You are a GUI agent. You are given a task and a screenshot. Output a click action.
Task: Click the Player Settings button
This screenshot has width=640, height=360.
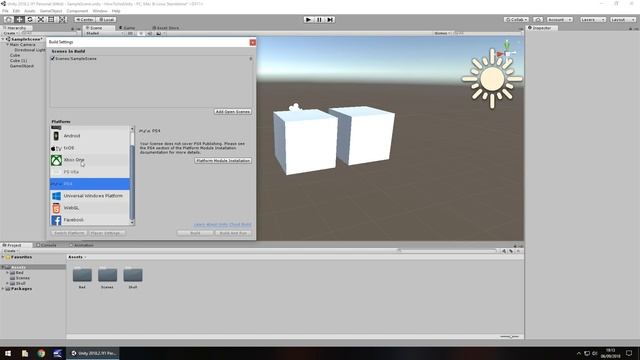click(106, 233)
